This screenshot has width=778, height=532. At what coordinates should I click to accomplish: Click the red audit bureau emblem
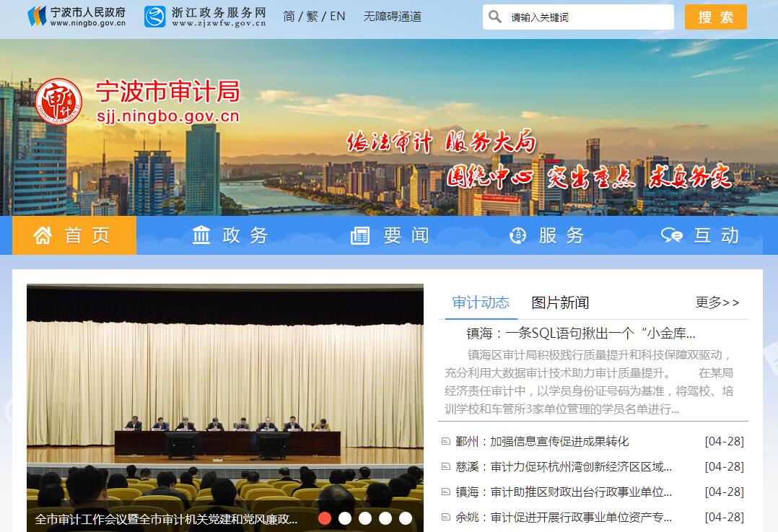pyautogui.click(x=59, y=102)
